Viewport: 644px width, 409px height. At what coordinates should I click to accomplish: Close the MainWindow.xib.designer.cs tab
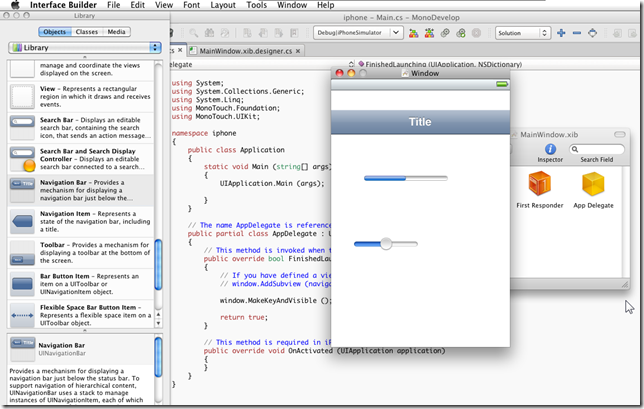coord(298,51)
